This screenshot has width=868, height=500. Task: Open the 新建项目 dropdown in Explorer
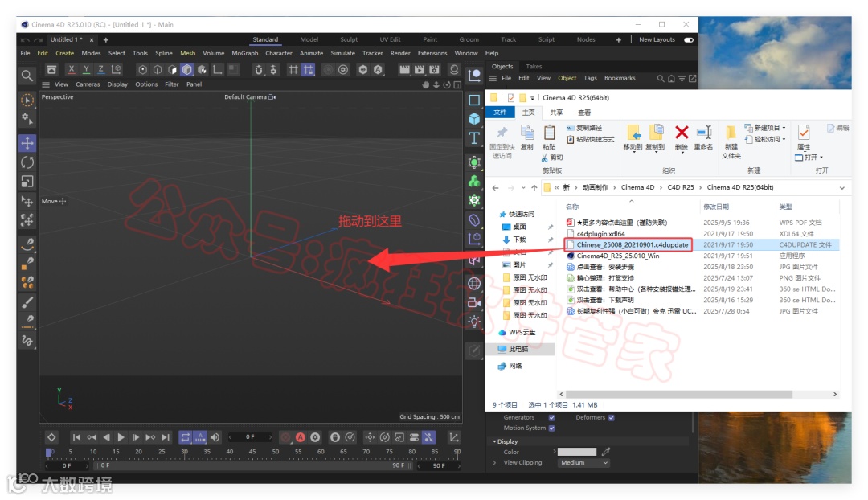(x=765, y=127)
